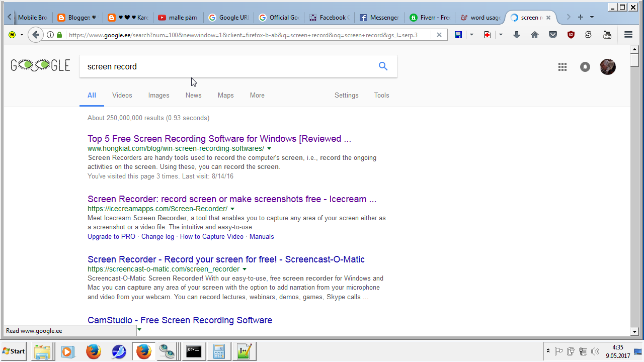Go to the Firefox home page
The width and height of the screenshot is (644, 362).
pyautogui.click(x=535, y=35)
